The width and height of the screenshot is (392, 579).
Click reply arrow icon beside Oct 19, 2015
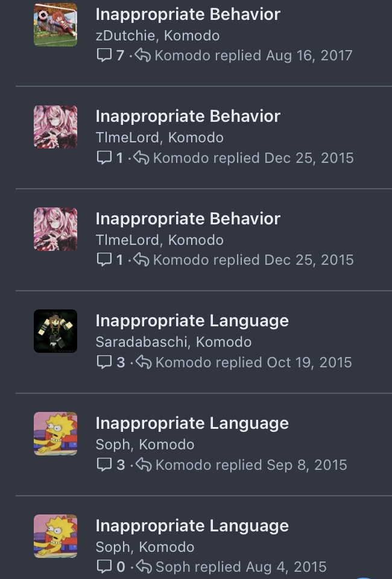click(x=144, y=362)
